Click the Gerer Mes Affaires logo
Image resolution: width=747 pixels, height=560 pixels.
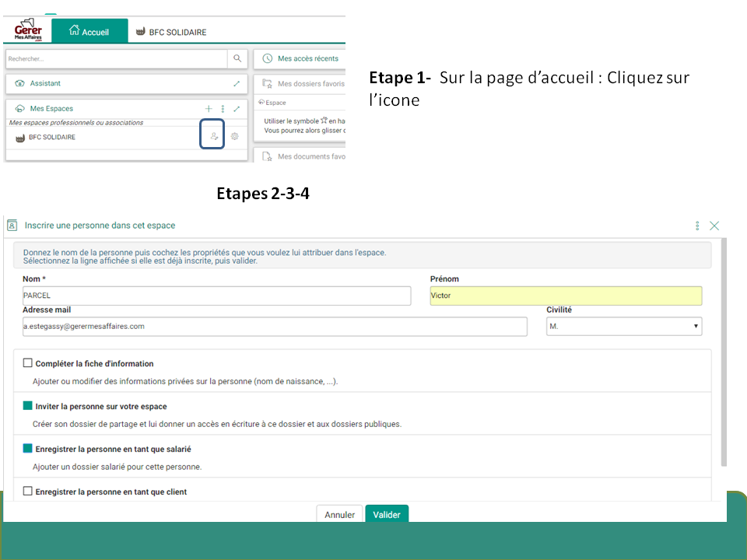coord(28,30)
